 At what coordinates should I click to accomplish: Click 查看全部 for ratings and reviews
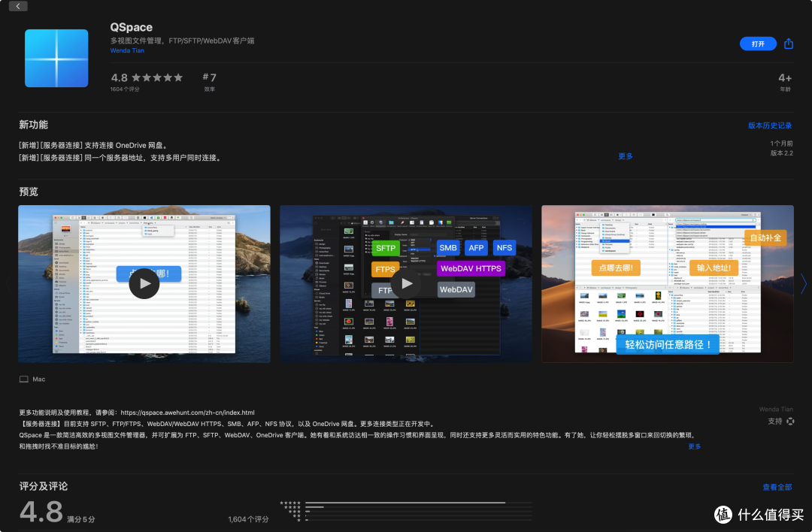pos(777,487)
